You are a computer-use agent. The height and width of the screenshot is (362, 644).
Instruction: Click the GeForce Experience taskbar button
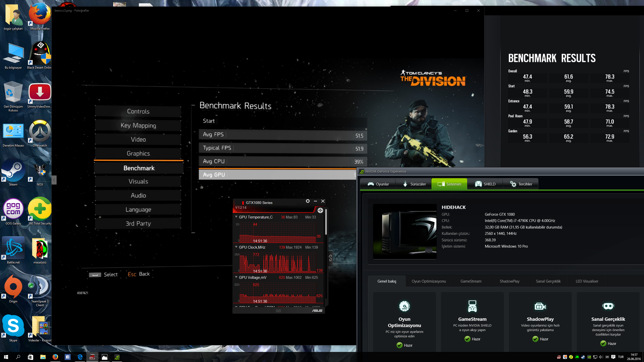(x=117, y=357)
